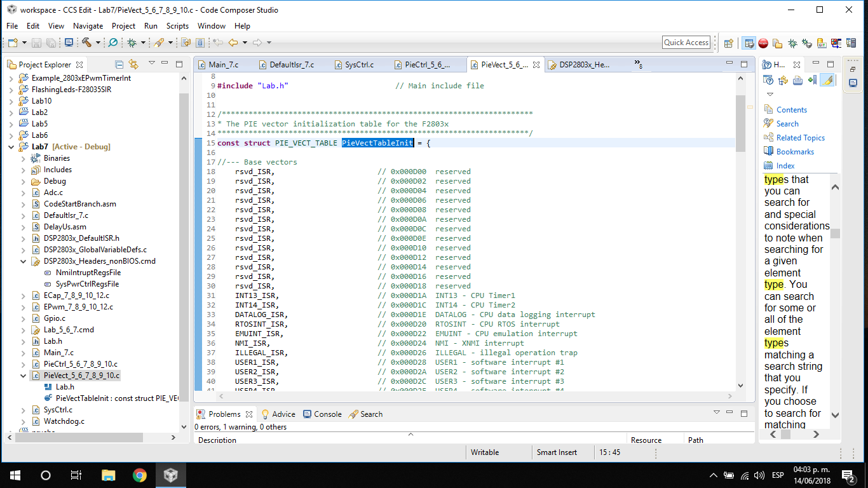868x488 pixels.
Task: Open the Related Topics help link
Action: coord(800,138)
